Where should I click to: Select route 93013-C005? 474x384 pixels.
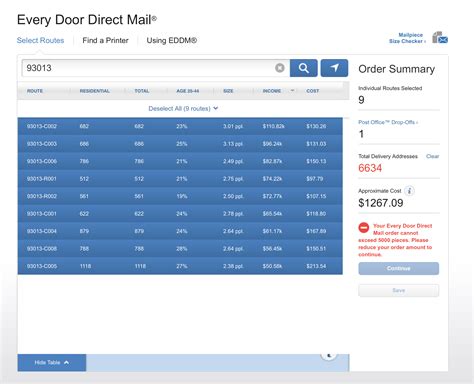coord(180,266)
